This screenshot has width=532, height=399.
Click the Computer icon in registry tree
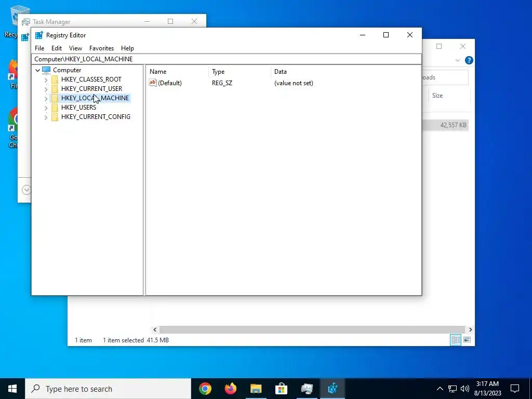[x=46, y=70]
